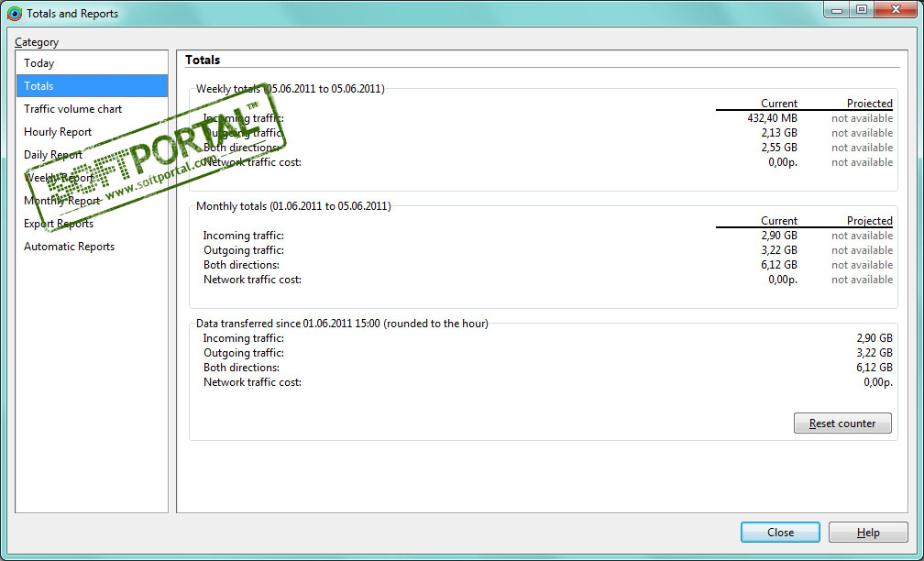Click monthly Current incoming 2,90 GB

coord(779,236)
